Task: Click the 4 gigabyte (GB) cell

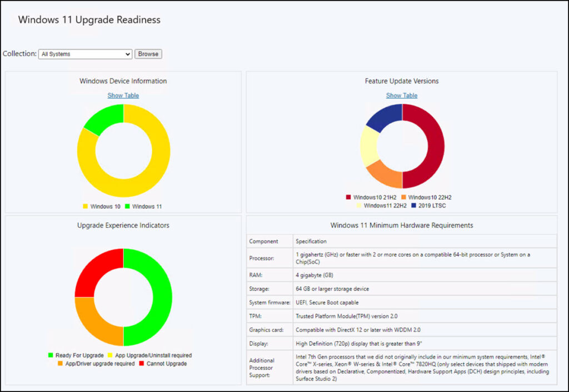Action: 425,275
